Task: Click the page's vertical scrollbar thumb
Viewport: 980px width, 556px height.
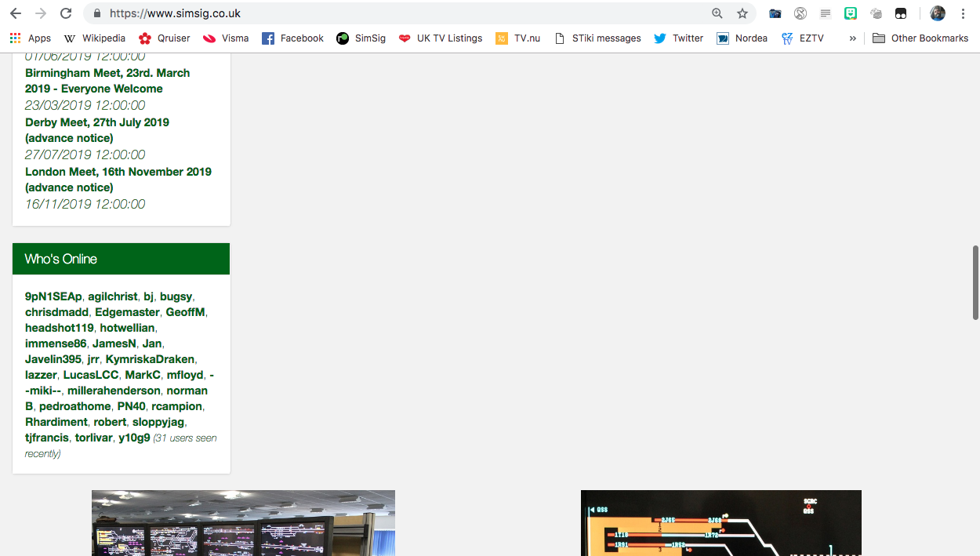Action: tap(975, 282)
